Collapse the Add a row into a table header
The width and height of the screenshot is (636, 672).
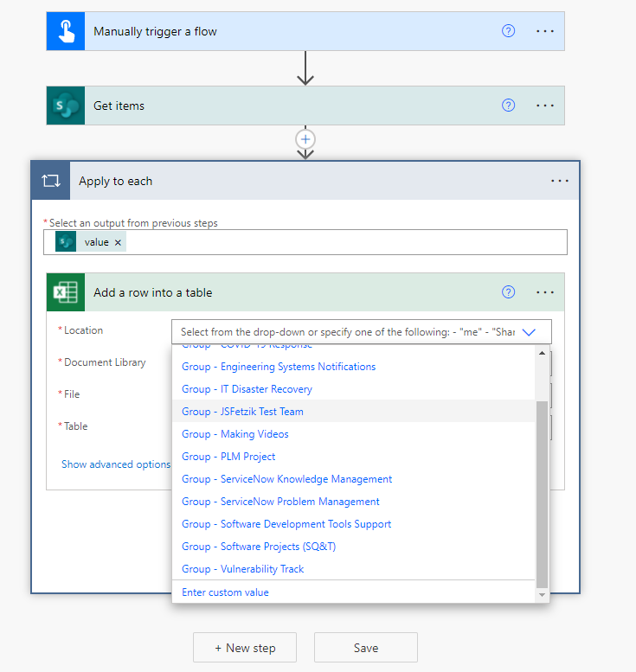305,292
